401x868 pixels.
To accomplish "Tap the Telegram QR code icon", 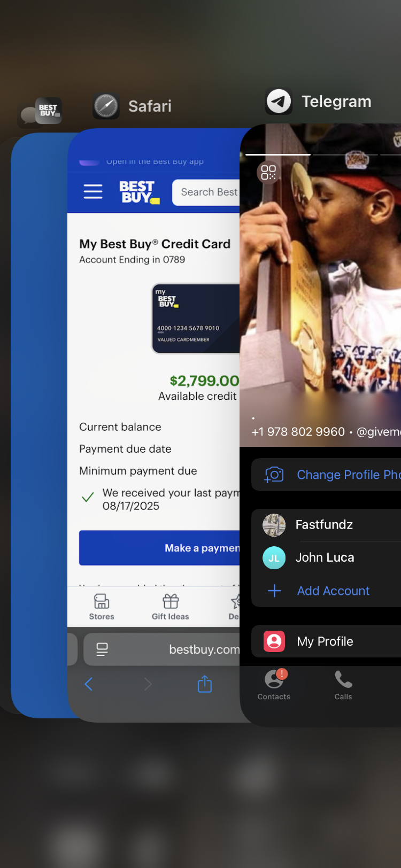I will coord(268,172).
